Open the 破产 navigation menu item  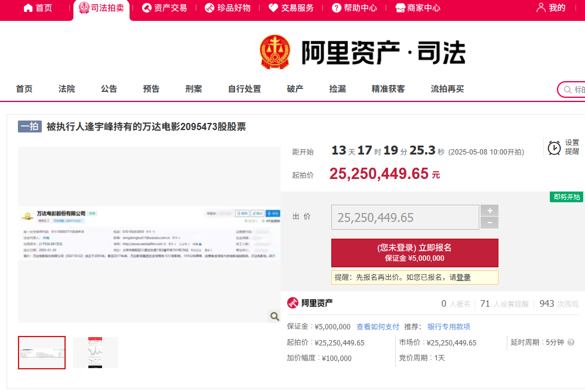295,89
